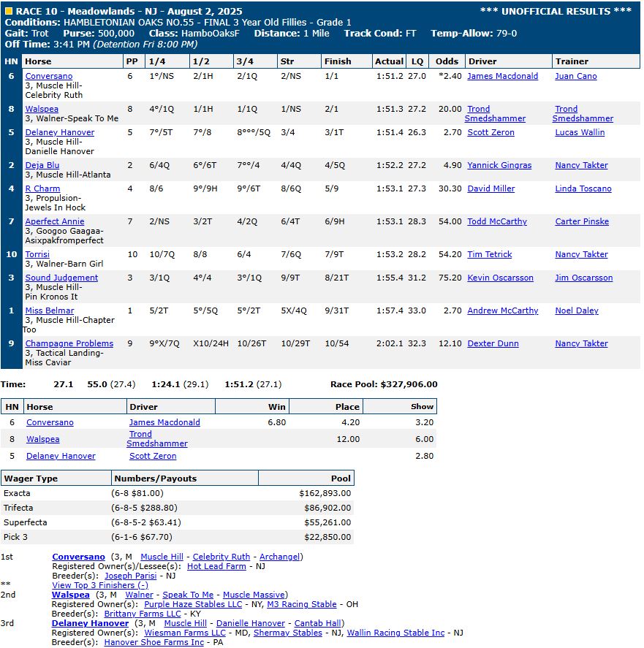Viewport: 644px width, 648px height.
Task: Open the Aperfect Annie horse link
Action: pos(55,221)
